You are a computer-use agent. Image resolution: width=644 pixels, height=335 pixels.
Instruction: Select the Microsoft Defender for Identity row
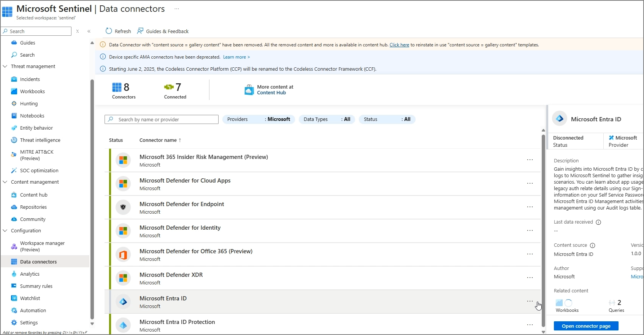(322, 231)
